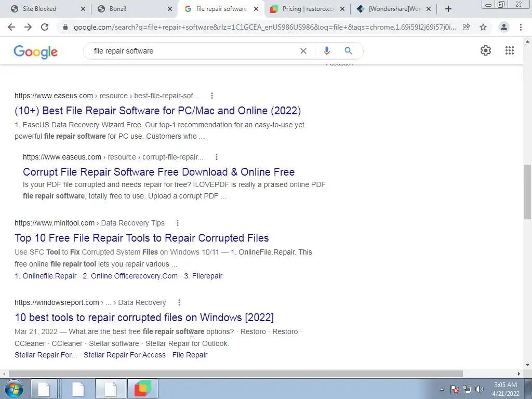Switch to the Site Blocked tab
The image size is (532, 399).
coord(47,9)
